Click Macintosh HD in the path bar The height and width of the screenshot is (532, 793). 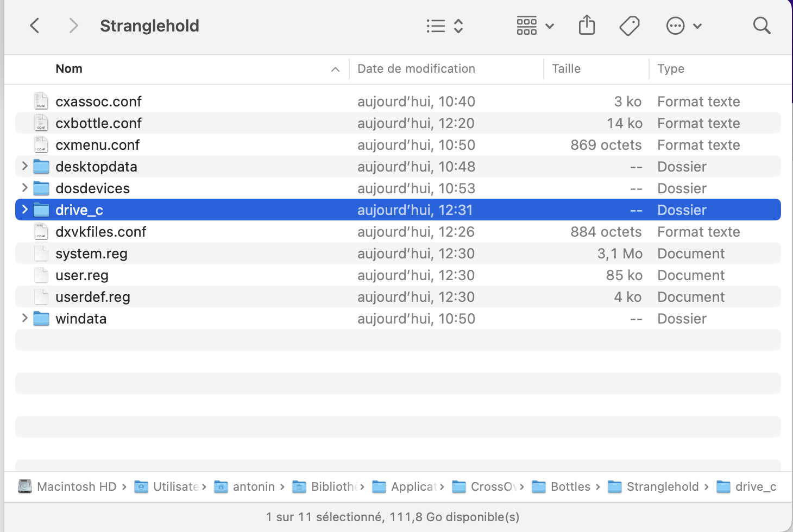click(x=67, y=486)
